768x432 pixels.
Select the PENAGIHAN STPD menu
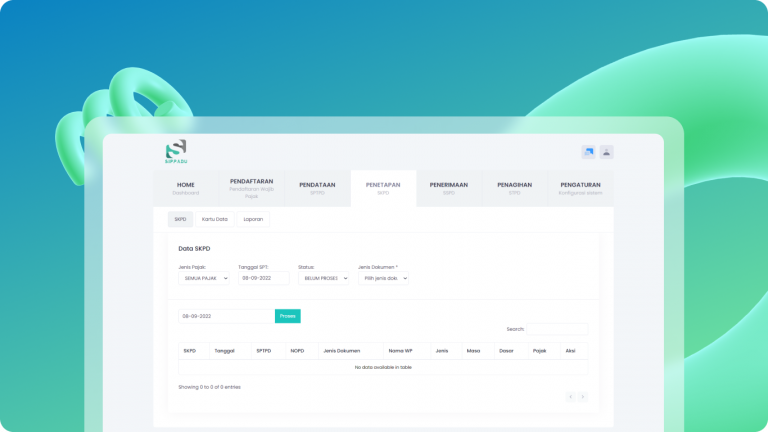click(x=514, y=188)
